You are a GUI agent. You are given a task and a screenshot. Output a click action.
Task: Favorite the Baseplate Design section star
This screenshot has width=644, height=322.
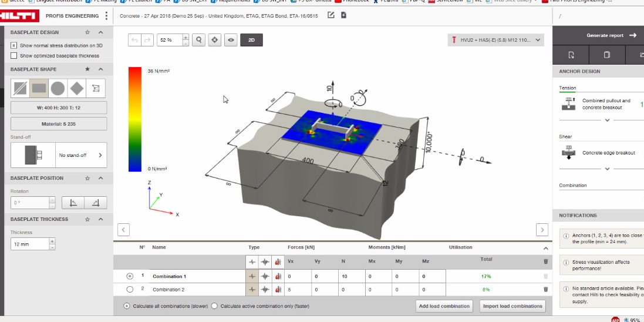point(87,32)
